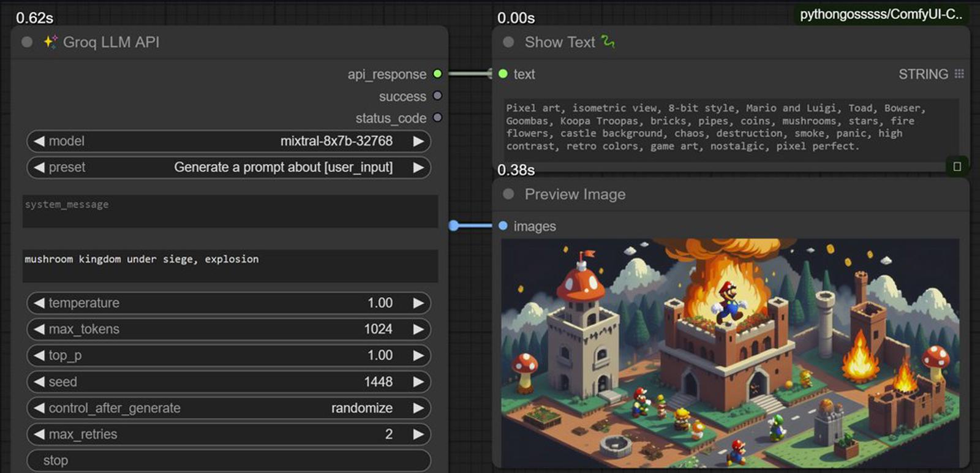Click the max_retries value field
The width and height of the screenshot is (980, 473).
[228, 434]
